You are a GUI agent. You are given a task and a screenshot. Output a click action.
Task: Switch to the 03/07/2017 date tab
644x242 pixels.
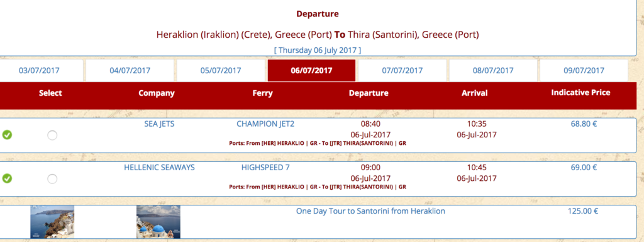point(39,71)
